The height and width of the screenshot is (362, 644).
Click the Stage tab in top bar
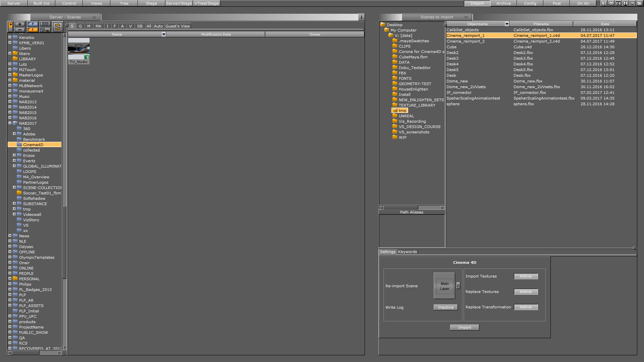pyautogui.click(x=151, y=4)
